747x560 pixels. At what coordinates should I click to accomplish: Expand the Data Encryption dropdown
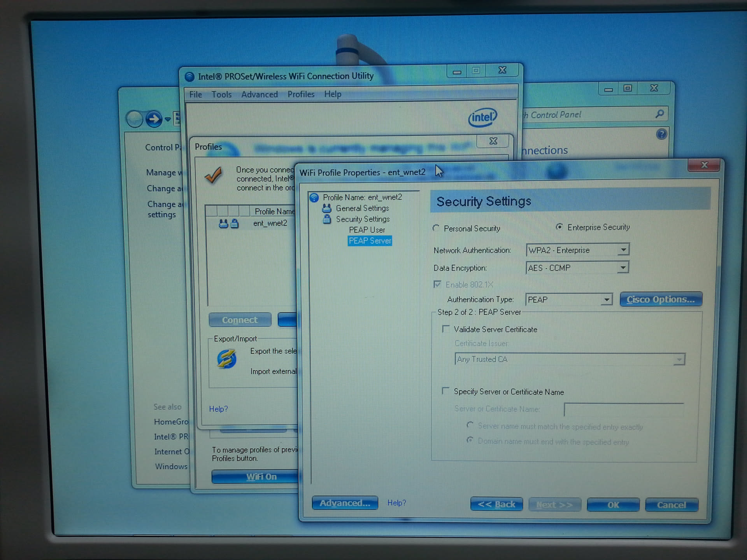(623, 268)
